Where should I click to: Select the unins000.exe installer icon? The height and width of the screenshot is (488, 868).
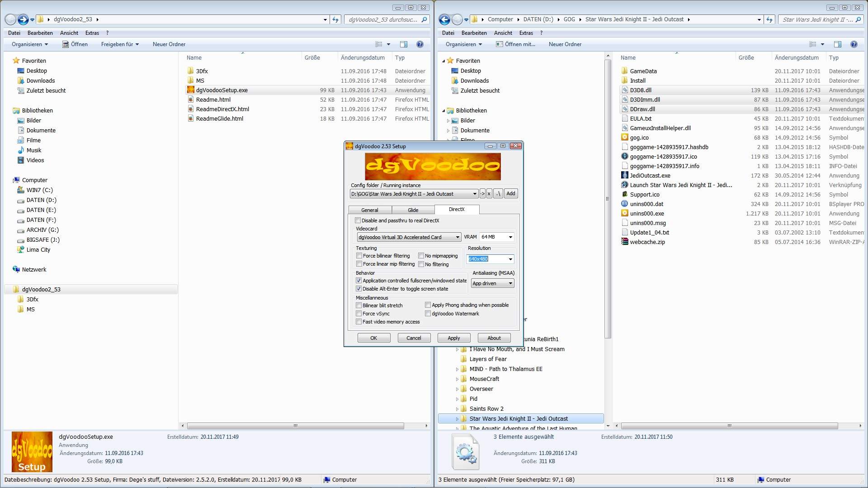click(x=625, y=213)
